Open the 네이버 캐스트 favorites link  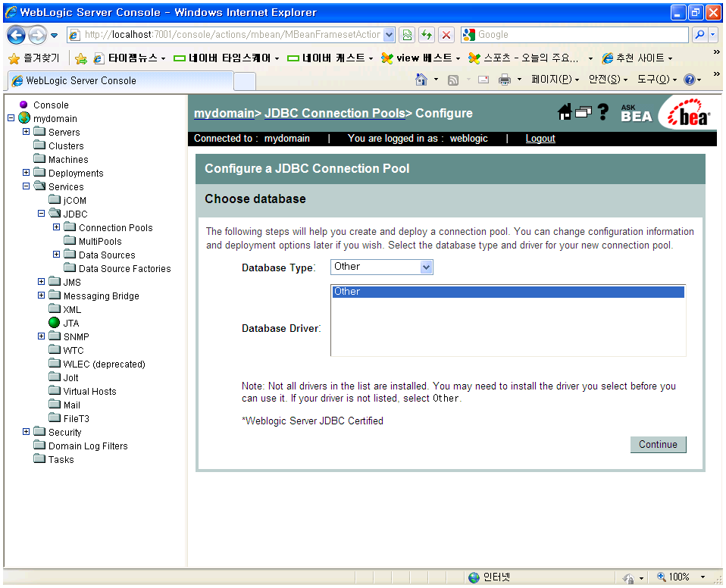(330, 58)
